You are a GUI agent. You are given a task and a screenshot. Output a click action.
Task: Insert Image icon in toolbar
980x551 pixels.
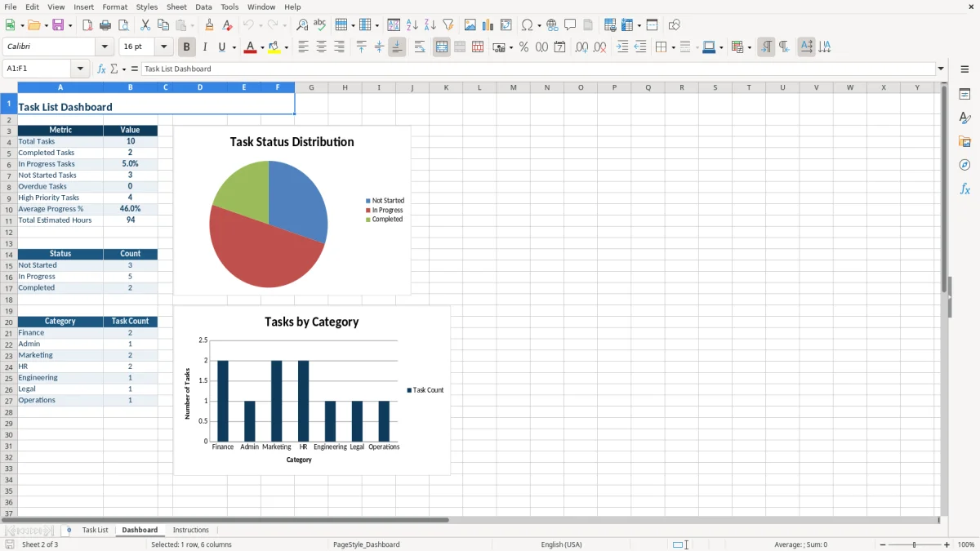470,25
